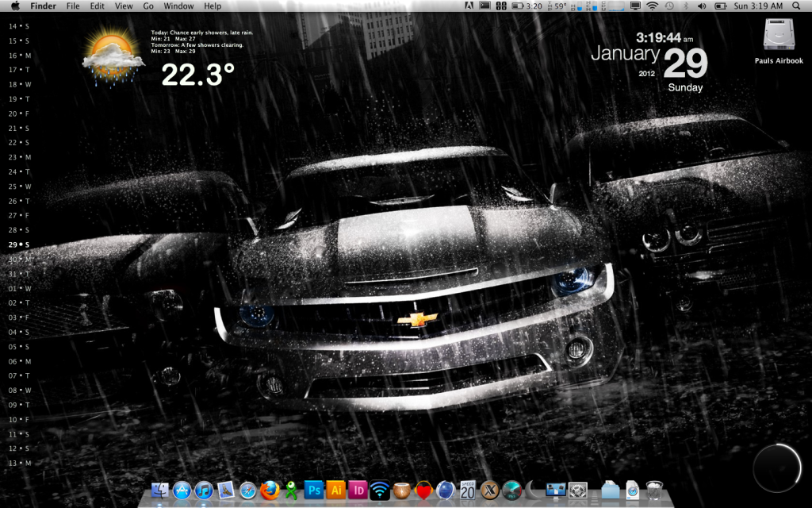Open the document stack beside the Trash

[x=632, y=490]
